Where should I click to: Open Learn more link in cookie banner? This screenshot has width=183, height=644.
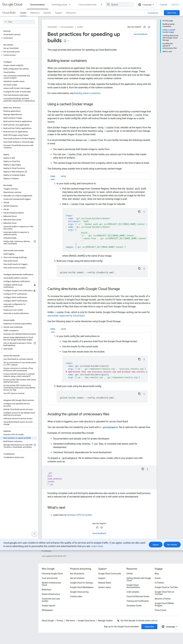tap(97, 546)
